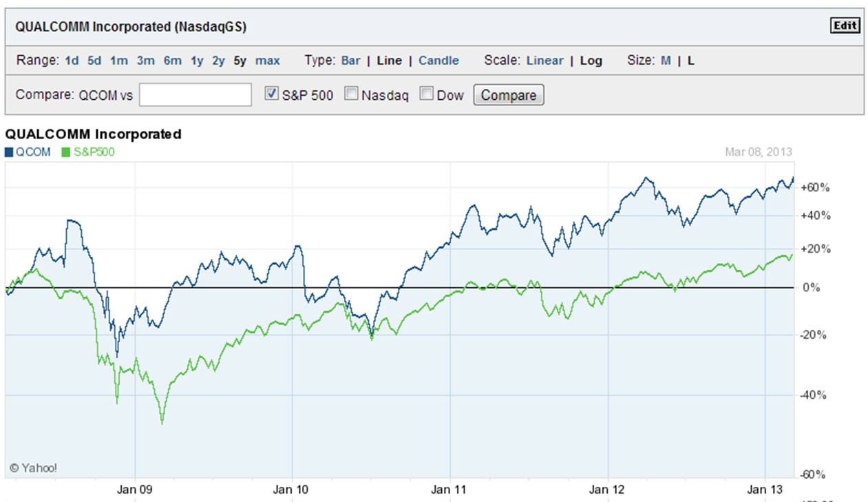Click the Jan 11 axis label
The width and height of the screenshot is (868, 502).
tap(450, 490)
